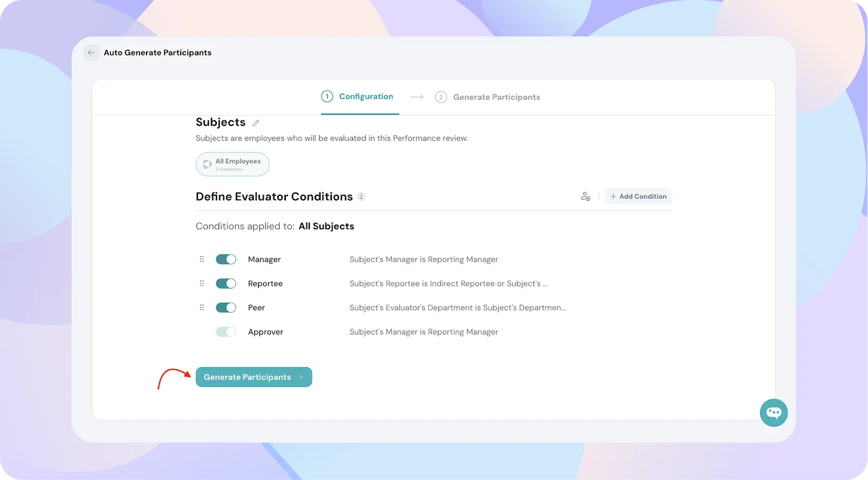Open the chat support bubble
This screenshot has width=868, height=480.
[x=774, y=413]
